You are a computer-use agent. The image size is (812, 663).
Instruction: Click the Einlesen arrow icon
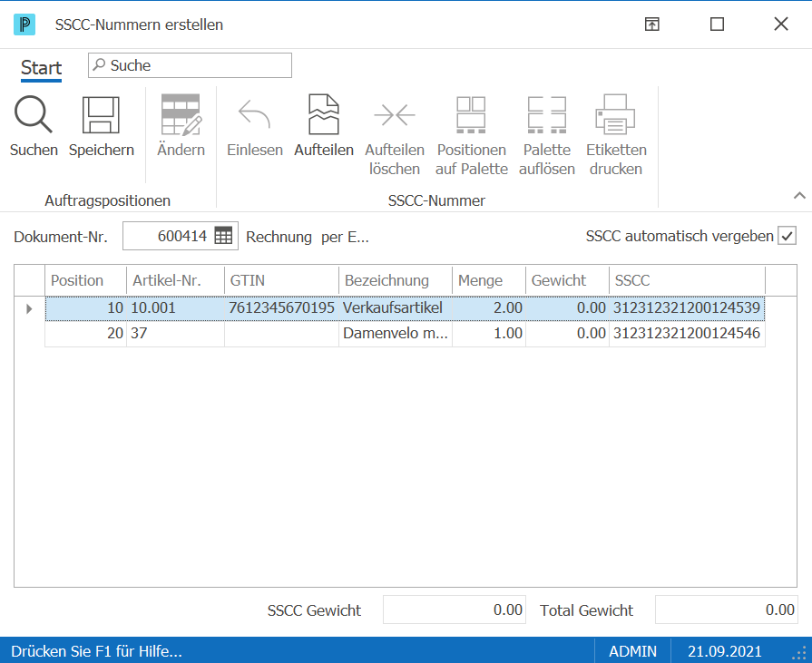click(x=254, y=114)
